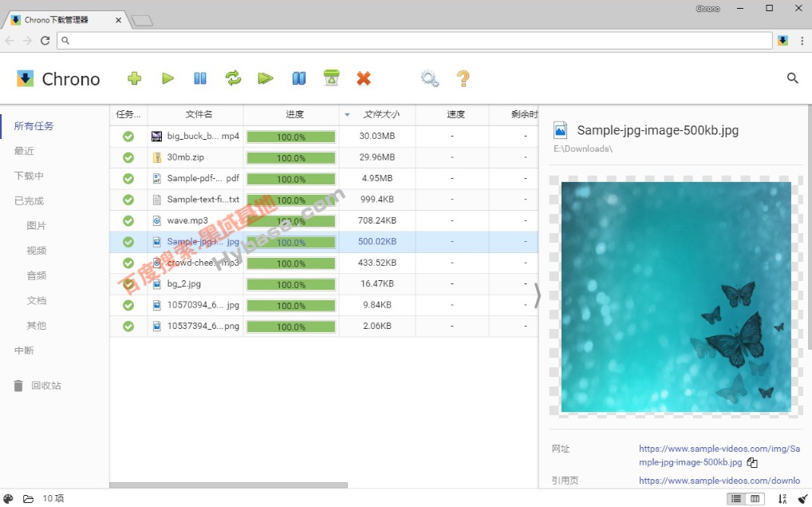Click image file icon in details panel header
Image resolution: width=812 pixels, height=507 pixels.
[x=560, y=130]
